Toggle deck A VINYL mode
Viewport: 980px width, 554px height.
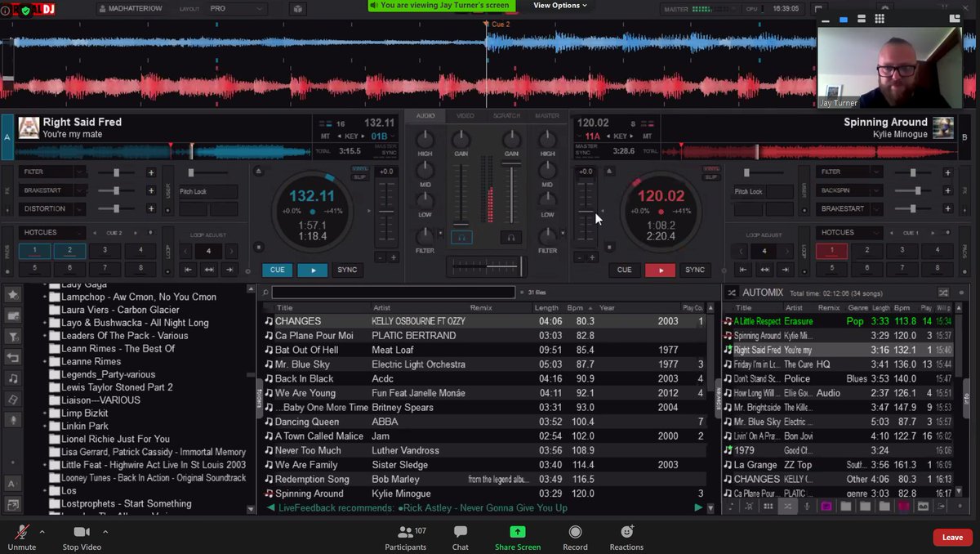pyautogui.click(x=360, y=168)
